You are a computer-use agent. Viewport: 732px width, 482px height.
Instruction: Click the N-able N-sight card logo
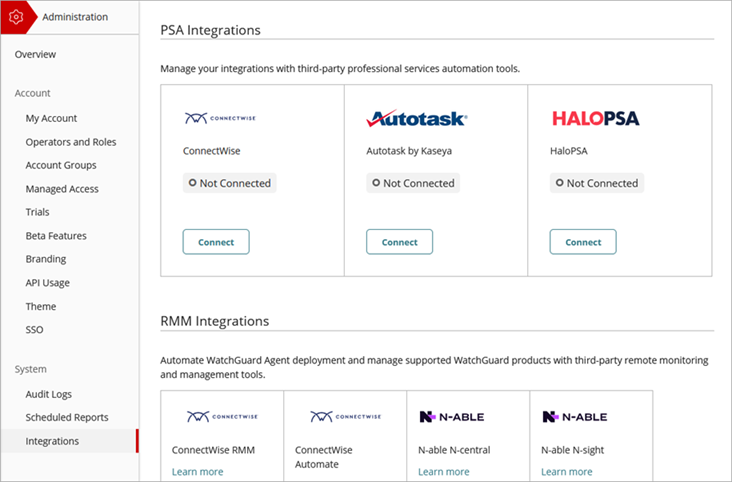click(x=575, y=417)
